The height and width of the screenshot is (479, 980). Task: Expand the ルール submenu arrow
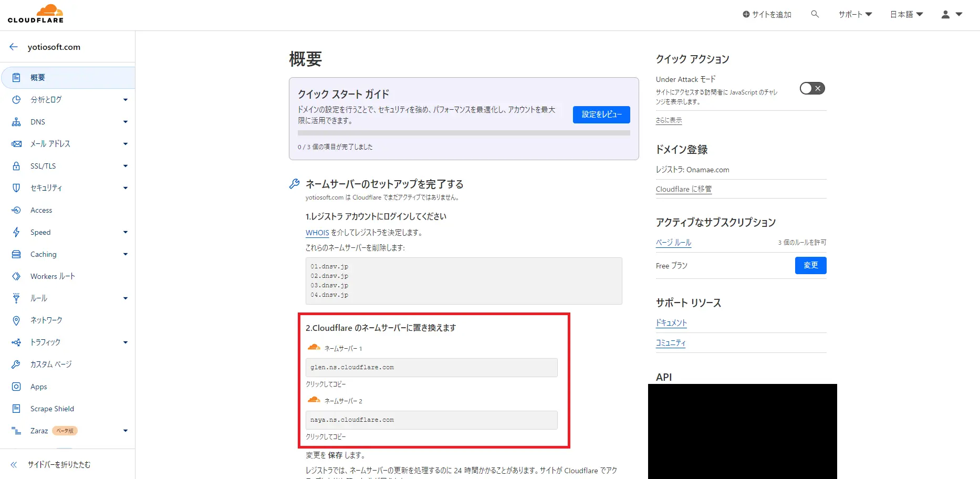click(126, 298)
